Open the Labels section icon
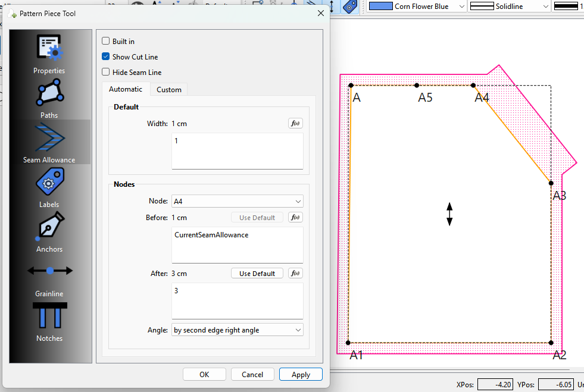Image resolution: width=584 pixels, height=392 pixels. pos(49,181)
